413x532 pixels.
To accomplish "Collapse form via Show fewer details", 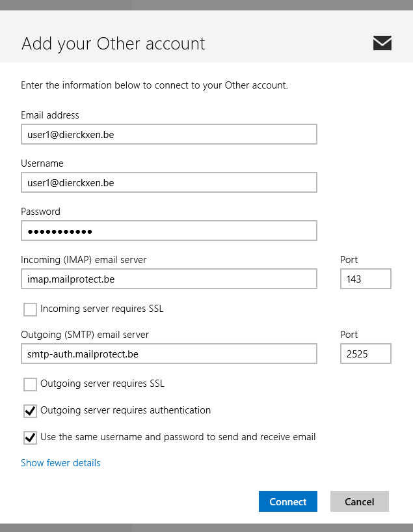I will (x=60, y=463).
